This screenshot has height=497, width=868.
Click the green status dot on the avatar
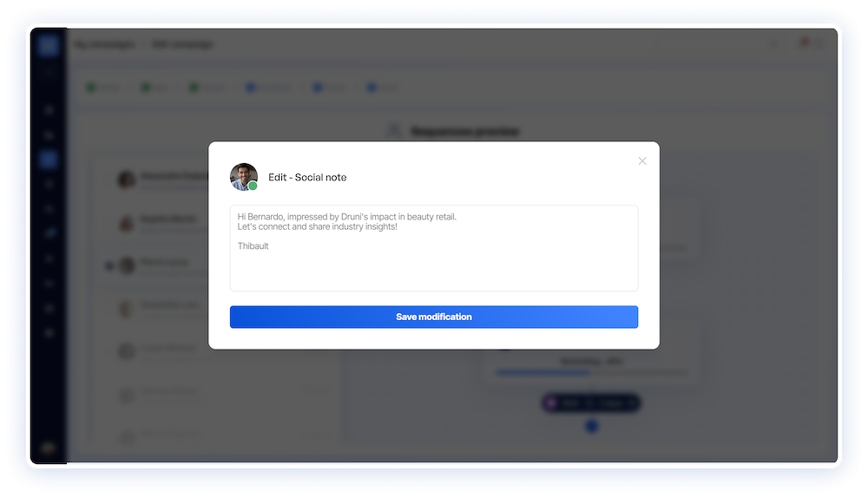pos(253,186)
